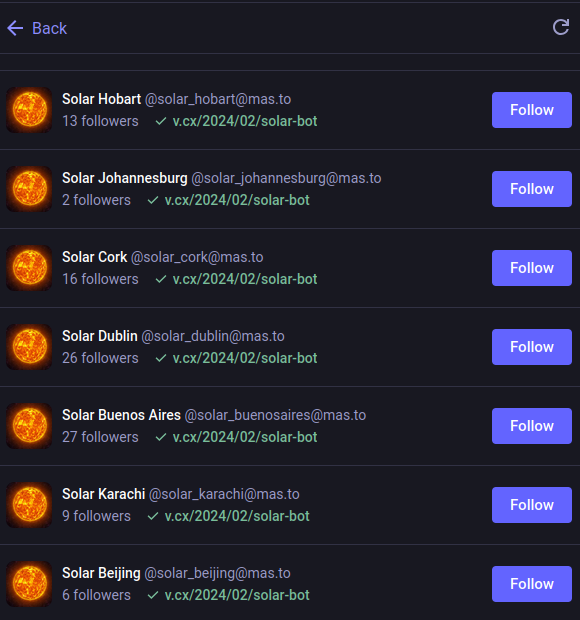This screenshot has width=580, height=620.
Task: Follow the Solar Karachi account
Action: (x=532, y=505)
